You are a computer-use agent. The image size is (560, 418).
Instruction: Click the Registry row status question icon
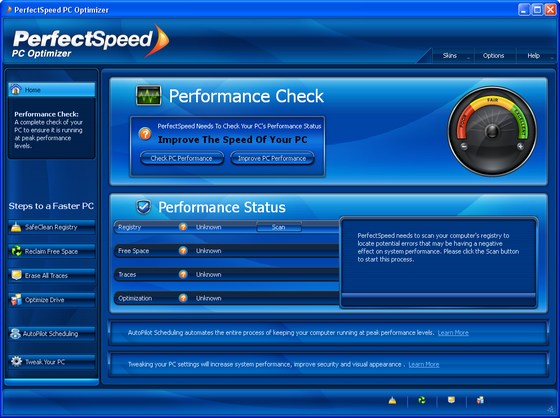183,227
